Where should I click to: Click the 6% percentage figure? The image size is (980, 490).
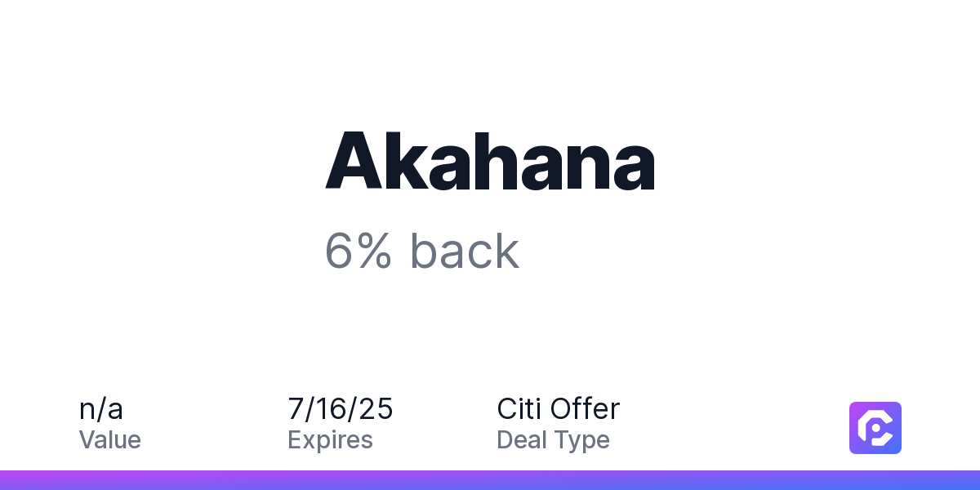pyautogui.click(x=359, y=252)
